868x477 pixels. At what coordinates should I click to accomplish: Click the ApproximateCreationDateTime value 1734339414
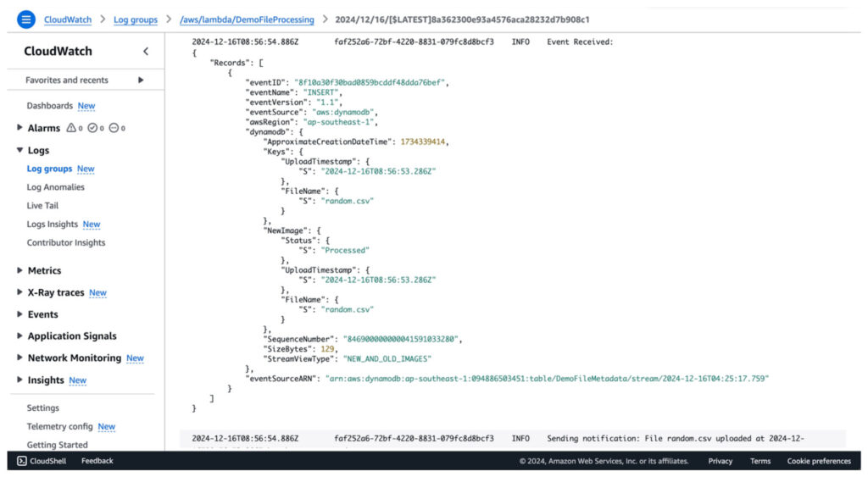click(x=422, y=141)
